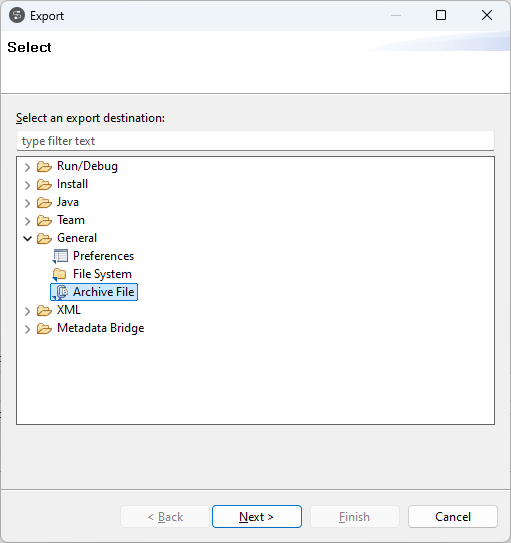Choose Archive File as export destination
The image size is (511, 543).
pyautogui.click(x=103, y=292)
